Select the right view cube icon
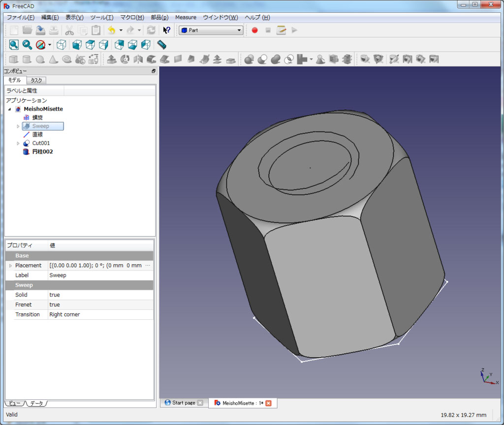This screenshot has height=425, width=504. (x=103, y=45)
